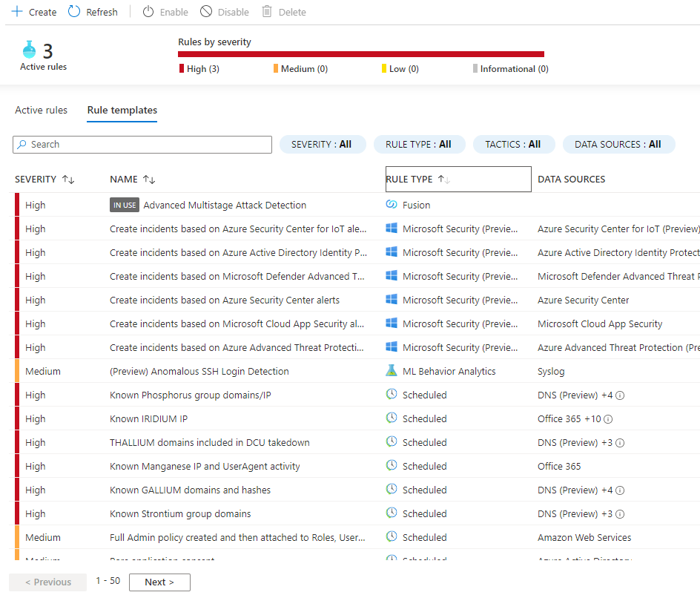
Task: Click the Scheduled clock icon for Known Manganese row
Action: (x=392, y=465)
